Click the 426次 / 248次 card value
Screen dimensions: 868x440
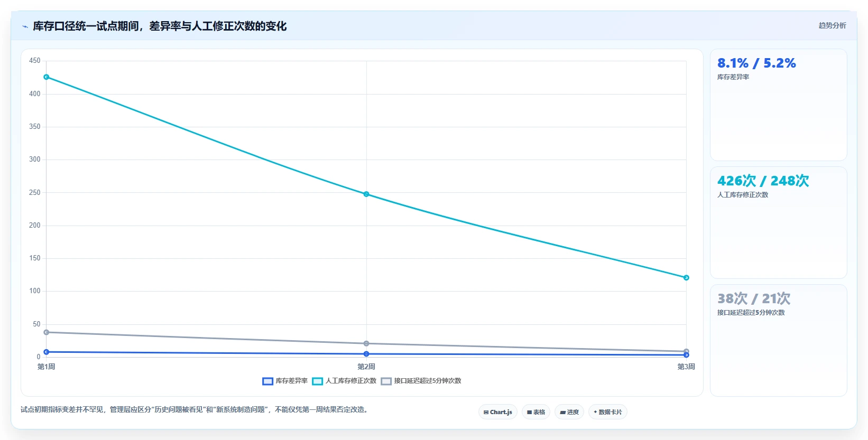click(x=763, y=181)
